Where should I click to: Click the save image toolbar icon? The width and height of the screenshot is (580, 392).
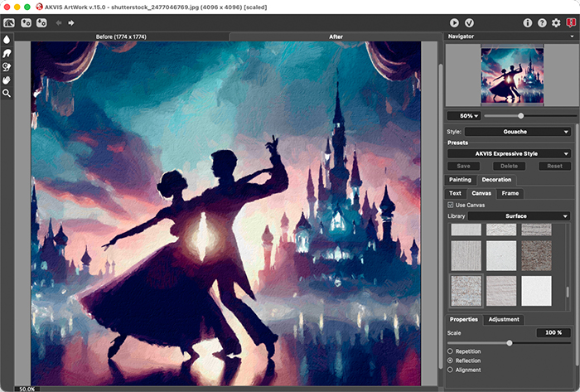tap(41, 23)
